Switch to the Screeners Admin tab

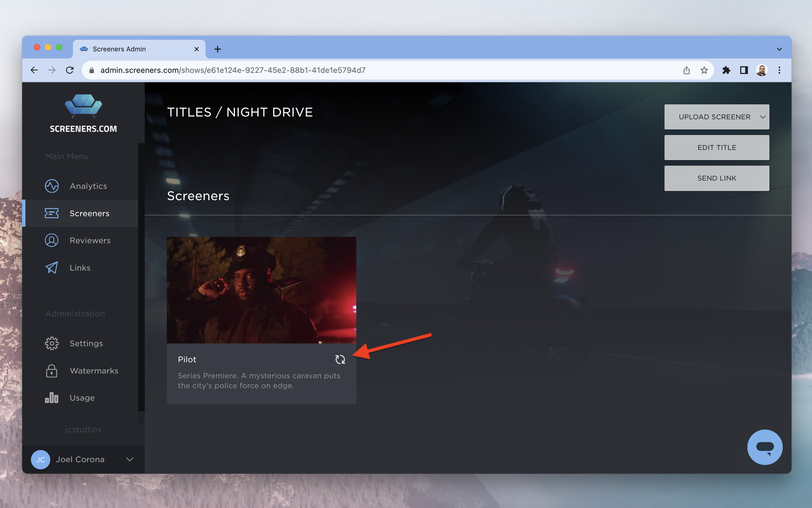pos(139,49)
